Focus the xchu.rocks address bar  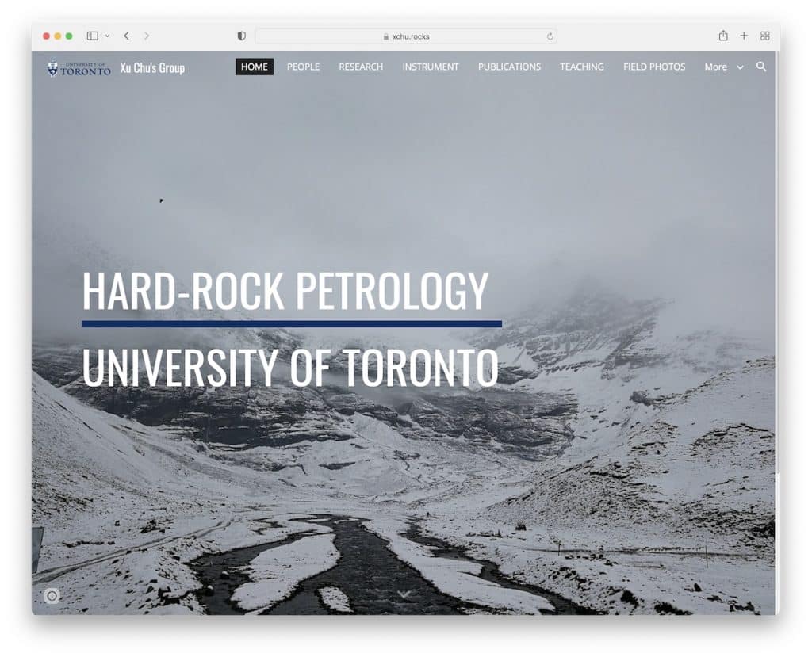[x=406, y=36]
